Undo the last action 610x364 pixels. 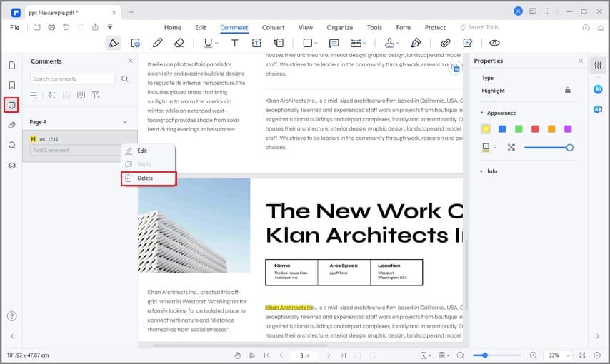66,27
